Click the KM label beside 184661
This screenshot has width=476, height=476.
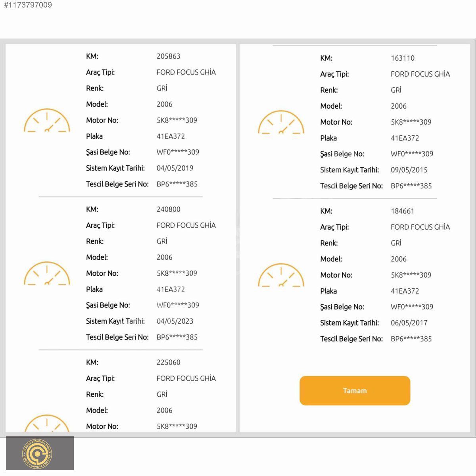click(x=326, y=211)
